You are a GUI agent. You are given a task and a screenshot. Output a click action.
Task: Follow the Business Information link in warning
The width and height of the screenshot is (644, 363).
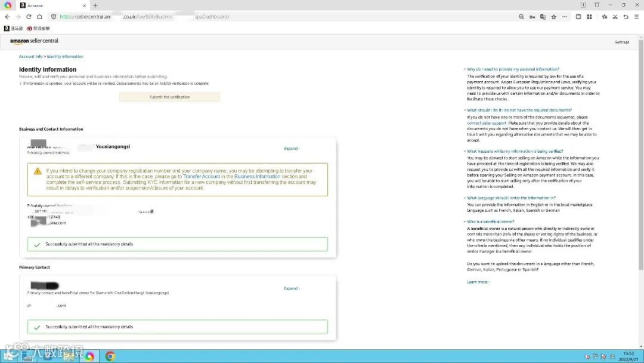point(257,176)
